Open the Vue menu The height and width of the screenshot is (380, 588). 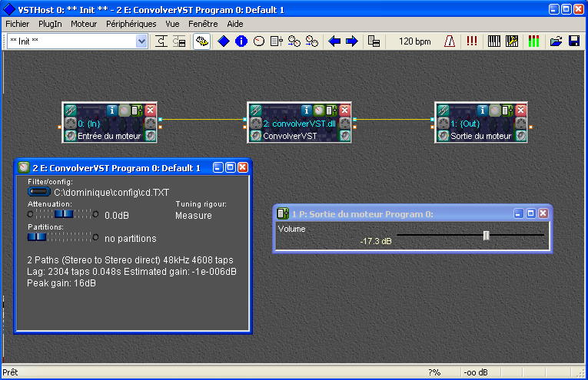coord(172,24)
